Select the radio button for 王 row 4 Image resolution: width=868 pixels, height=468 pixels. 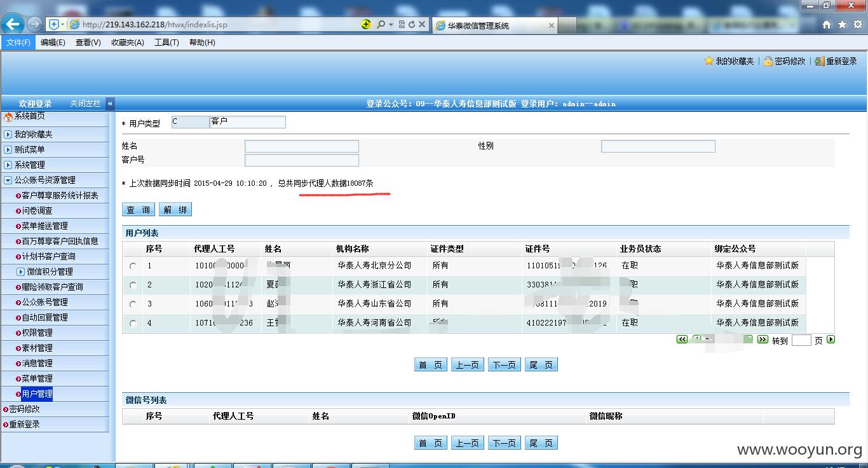click(133, 323)
